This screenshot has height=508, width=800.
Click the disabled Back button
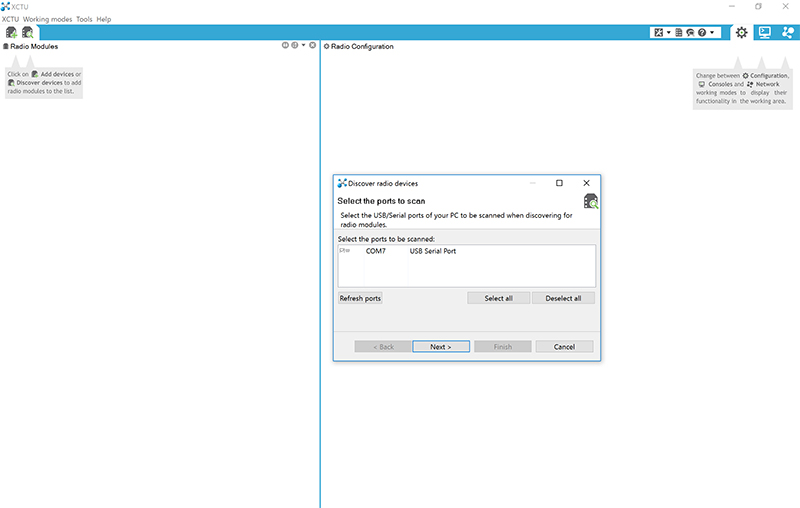(383, 347)
